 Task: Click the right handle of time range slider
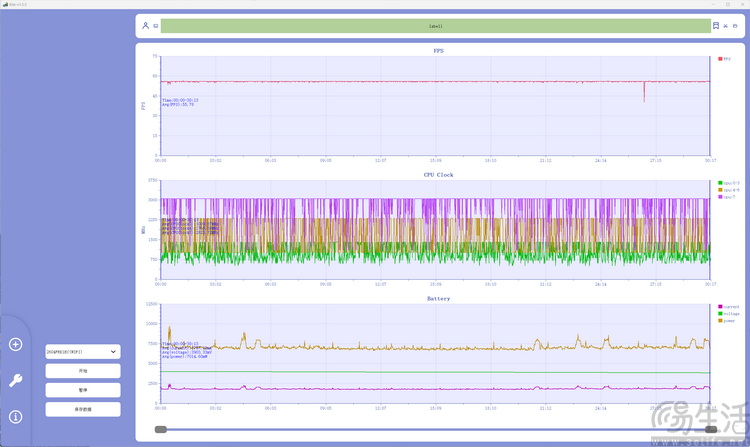710,429
